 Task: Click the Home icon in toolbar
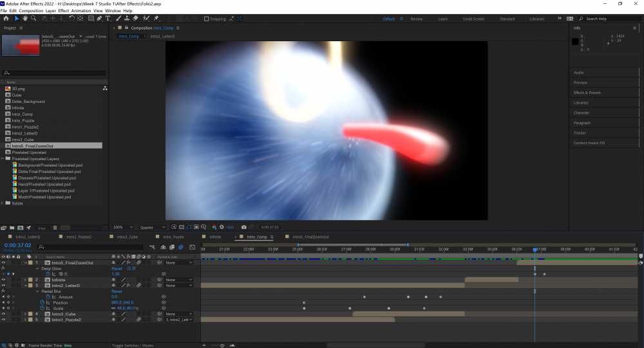tap(6, 19)
